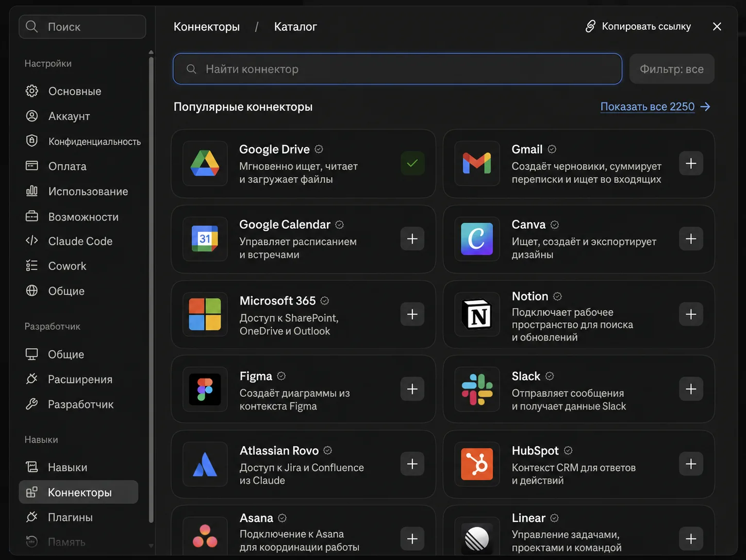Open the Оплата section
Viewport: 746px width, 560px height.
pyautogui.click(x=78, y=166)
